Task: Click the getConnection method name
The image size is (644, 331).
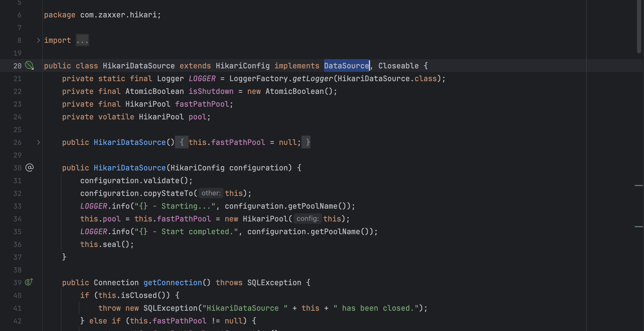Action: pyautogui.click(x=173, y=283)
